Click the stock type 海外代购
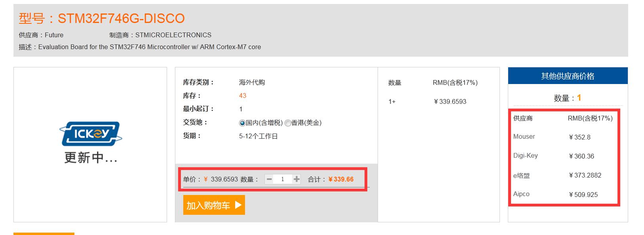This screenshot has width=644, height=235. point(252,82)
